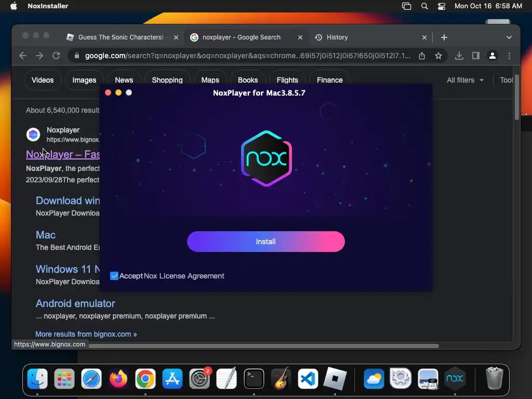This screenshot has height=399, width=532.
Task: Filter results by Videos
Action: coord(43,80)
